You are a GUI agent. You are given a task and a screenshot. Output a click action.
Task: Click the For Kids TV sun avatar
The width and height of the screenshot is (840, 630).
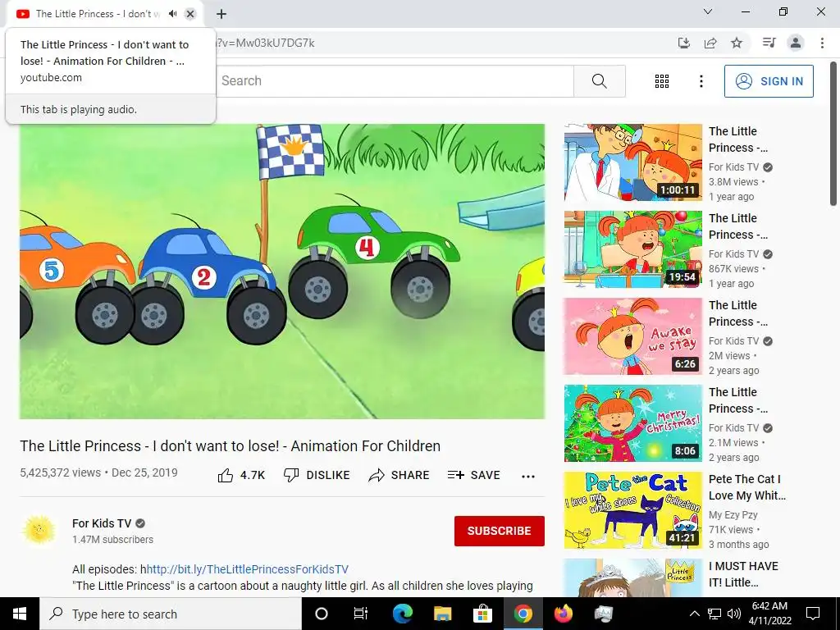click(39, 531)
